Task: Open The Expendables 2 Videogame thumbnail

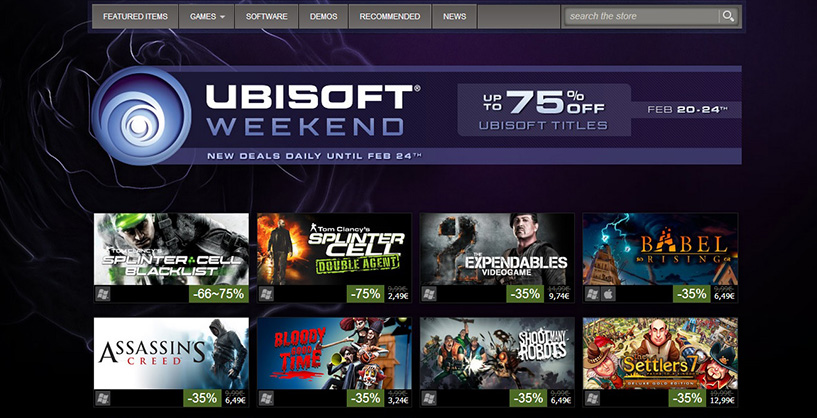Action: point(497,249)
